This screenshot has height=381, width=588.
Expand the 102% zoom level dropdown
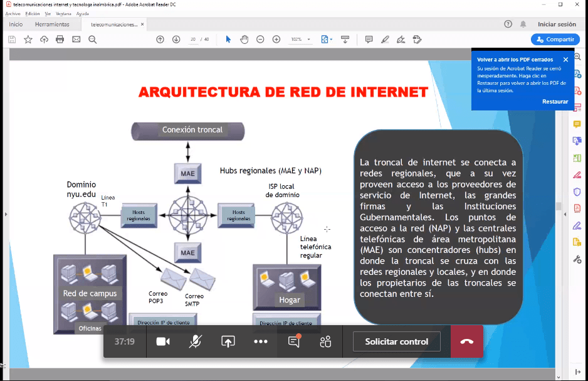coord(301,40)
